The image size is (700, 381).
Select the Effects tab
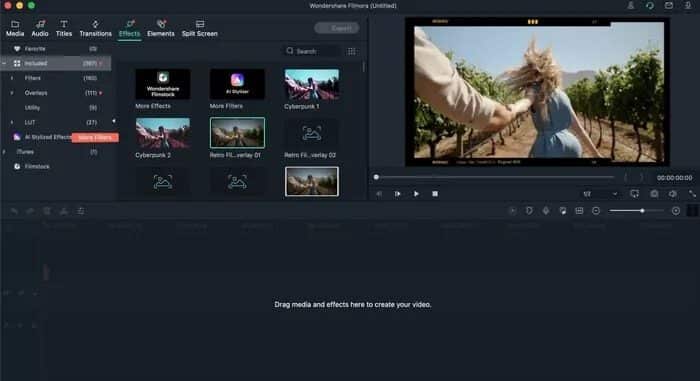click(129, 28)
